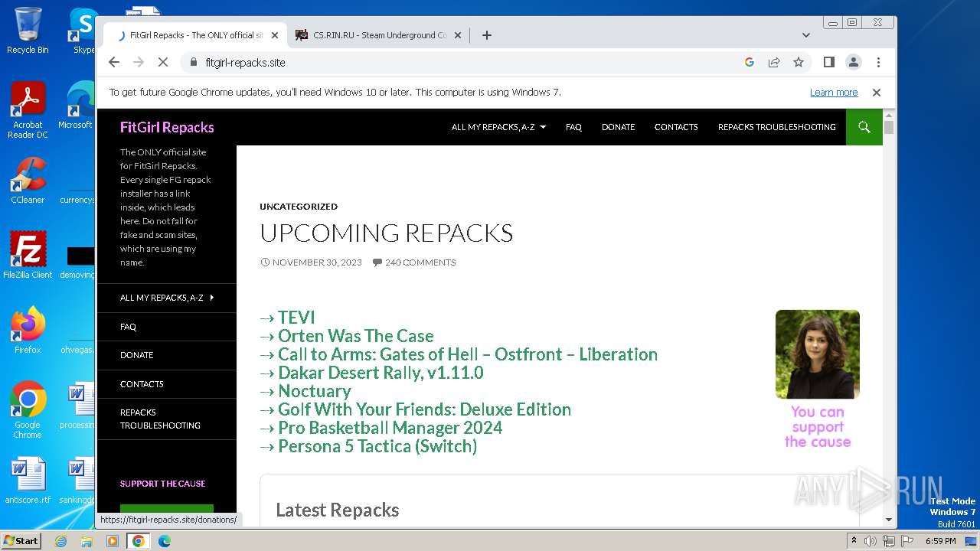Click the Action Center flag tray icon
Screen dimensions: 980x551
pyautogui.click(x=907, y=541)
